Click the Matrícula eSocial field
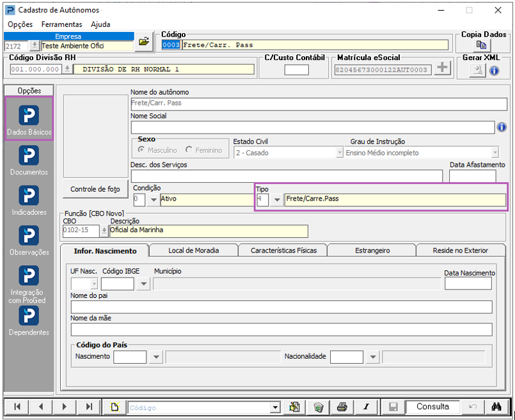This screenshot has width=515, height=420. pos(383,70)
